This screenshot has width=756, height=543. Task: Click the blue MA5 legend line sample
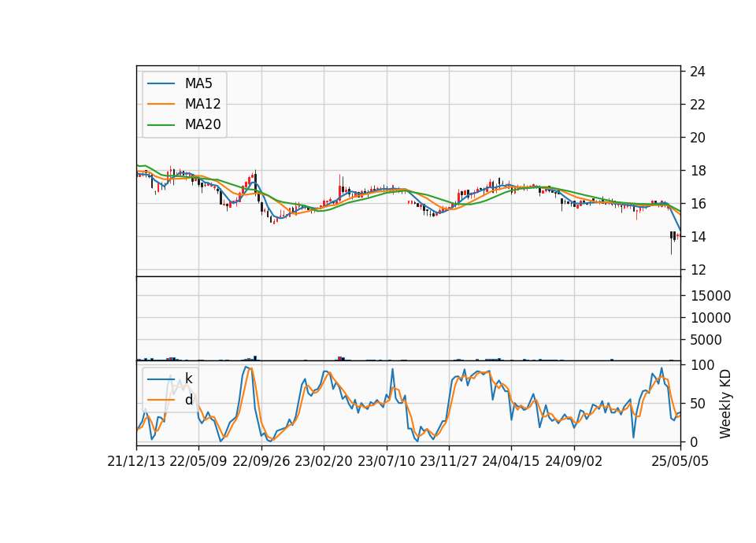pyautogui.click(x=161, y=83)
